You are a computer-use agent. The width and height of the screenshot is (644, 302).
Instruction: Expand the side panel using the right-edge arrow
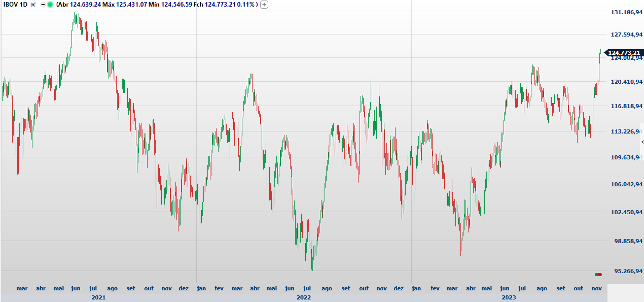tap(642, 143)
